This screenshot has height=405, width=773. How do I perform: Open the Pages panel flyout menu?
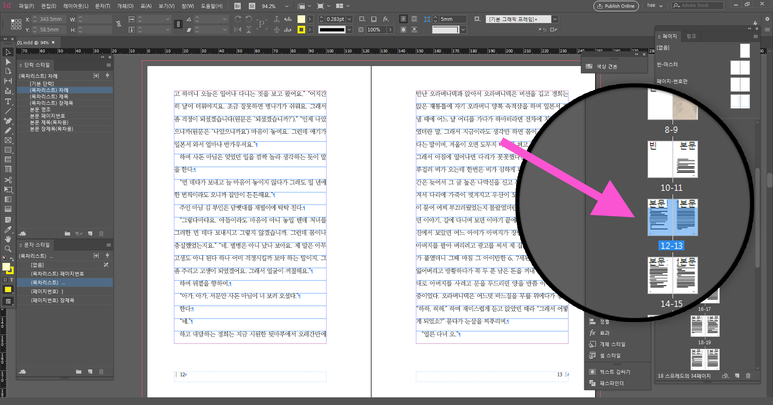755,36
